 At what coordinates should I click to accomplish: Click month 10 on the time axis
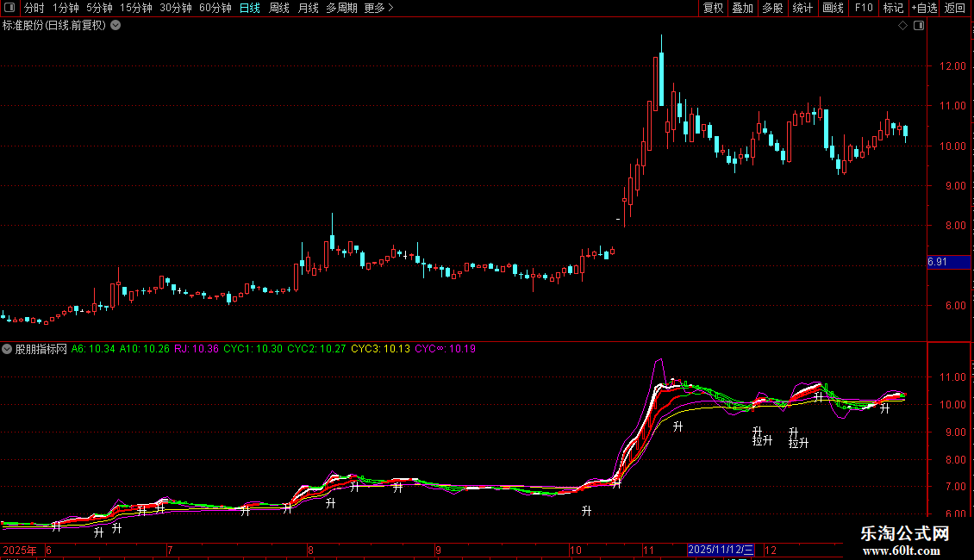[x=575, y=550]
